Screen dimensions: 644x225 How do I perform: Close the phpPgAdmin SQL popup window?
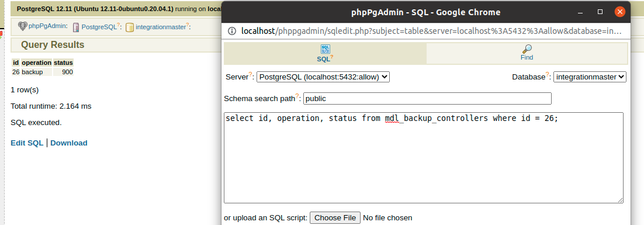click(x=620, y=12)
